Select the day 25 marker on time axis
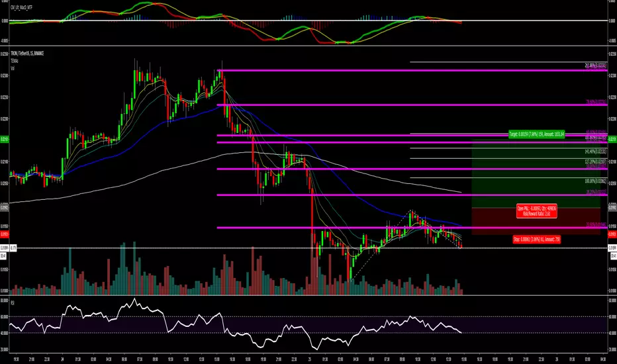The width and height of the screenshot is (617, 364). coord(310,359)
